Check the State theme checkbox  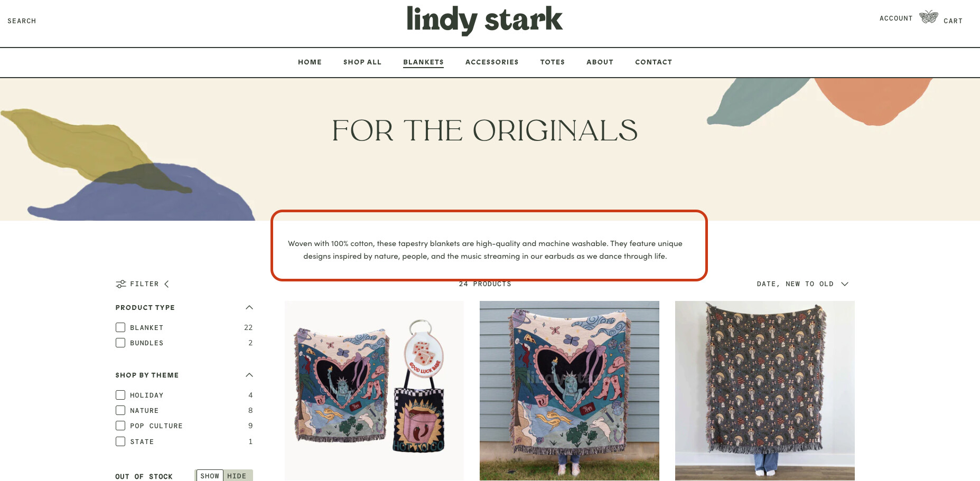point(120,441)
